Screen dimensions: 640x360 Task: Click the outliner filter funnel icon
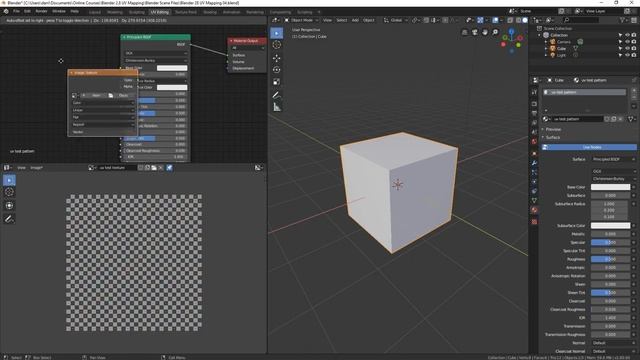click(623, 20)
